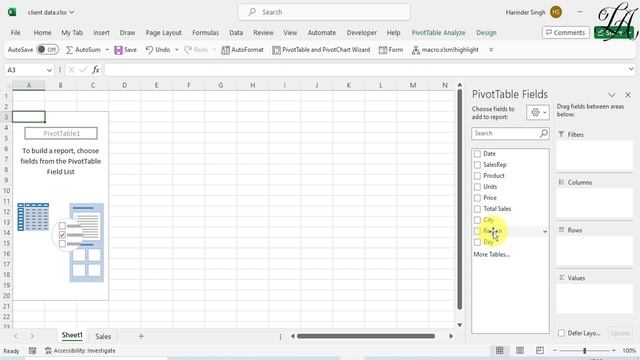Viewport: 640px width, 360px height.
Task: Open the File menu
Action: pos(16,33)
